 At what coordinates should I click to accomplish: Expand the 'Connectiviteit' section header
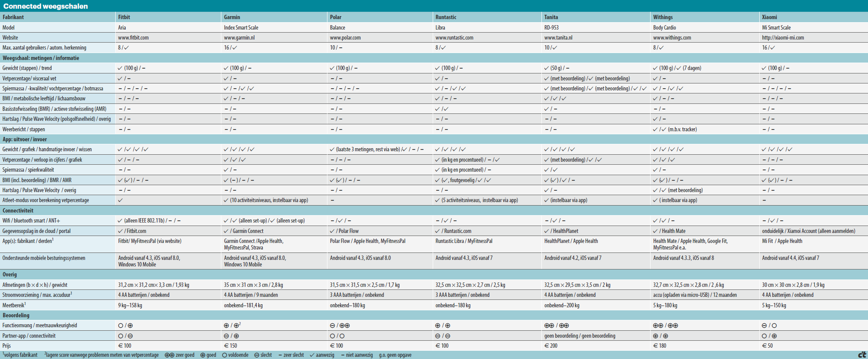click(18, 211)
